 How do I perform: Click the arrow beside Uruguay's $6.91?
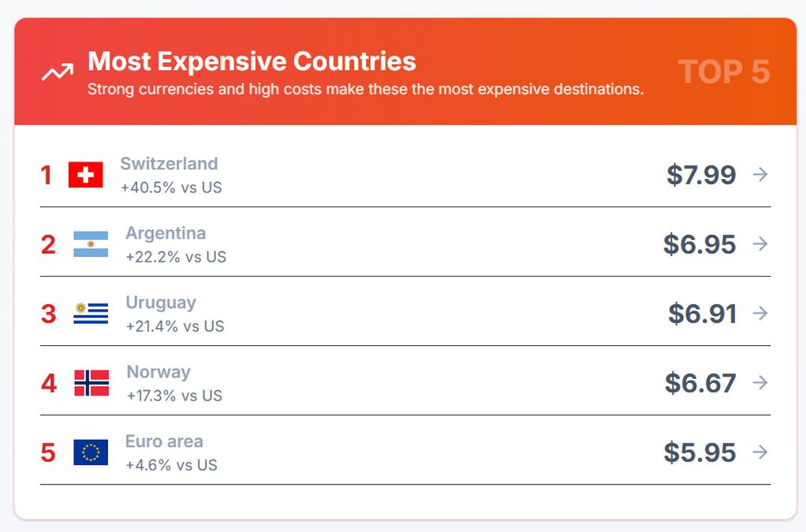(760, 314)
